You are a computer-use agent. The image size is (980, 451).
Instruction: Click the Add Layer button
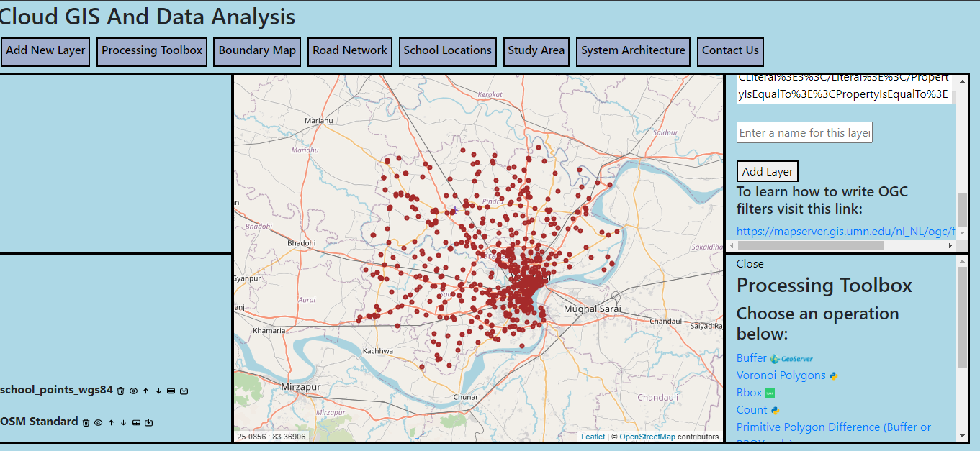coord(768,171)
